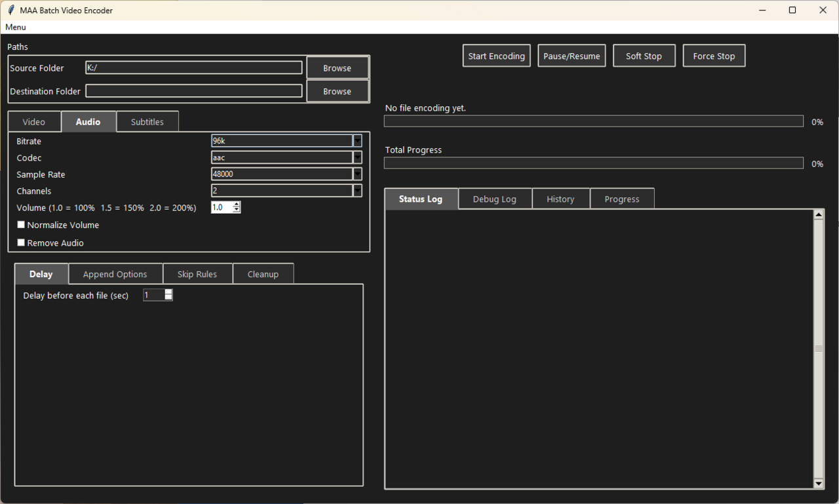Select the Status Log tab
This screenshot has height=504, width=839.
[x=421, y=199]
